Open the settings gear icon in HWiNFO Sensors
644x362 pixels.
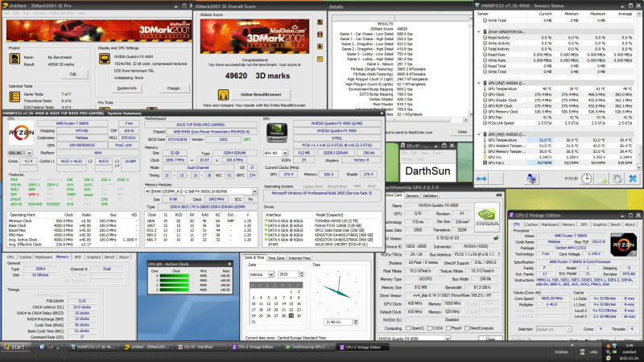click(617, 179)
